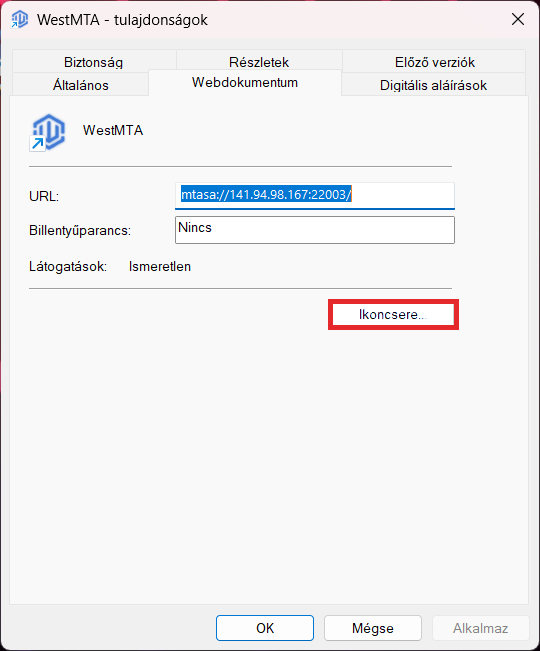The width and height of the screenshot is (540, 651).
Task: Click the WestMTA name beside the icon
Action: pyautogui.click(x=113, y=130)
